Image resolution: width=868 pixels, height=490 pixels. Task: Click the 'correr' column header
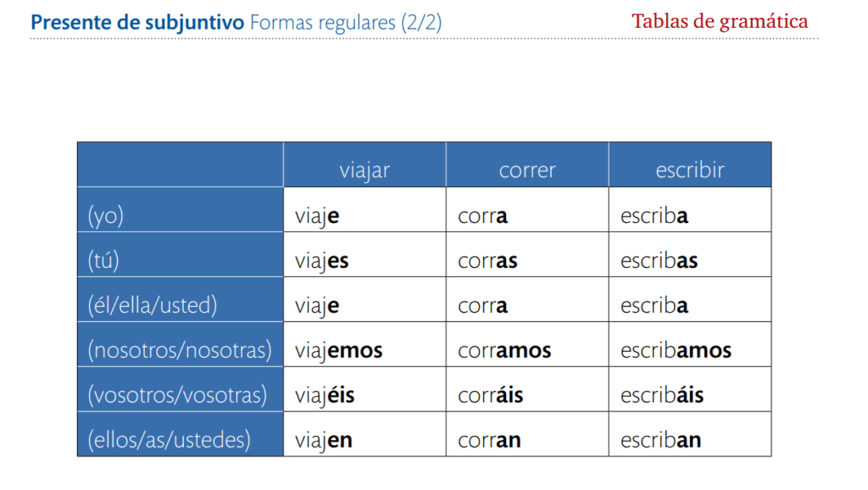[527, 170]
